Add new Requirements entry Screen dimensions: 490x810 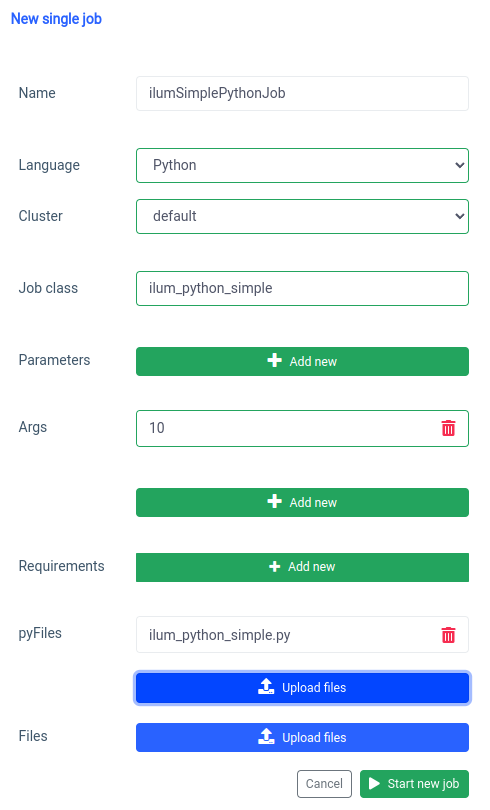pyautogui.click(x=302, y=567)
